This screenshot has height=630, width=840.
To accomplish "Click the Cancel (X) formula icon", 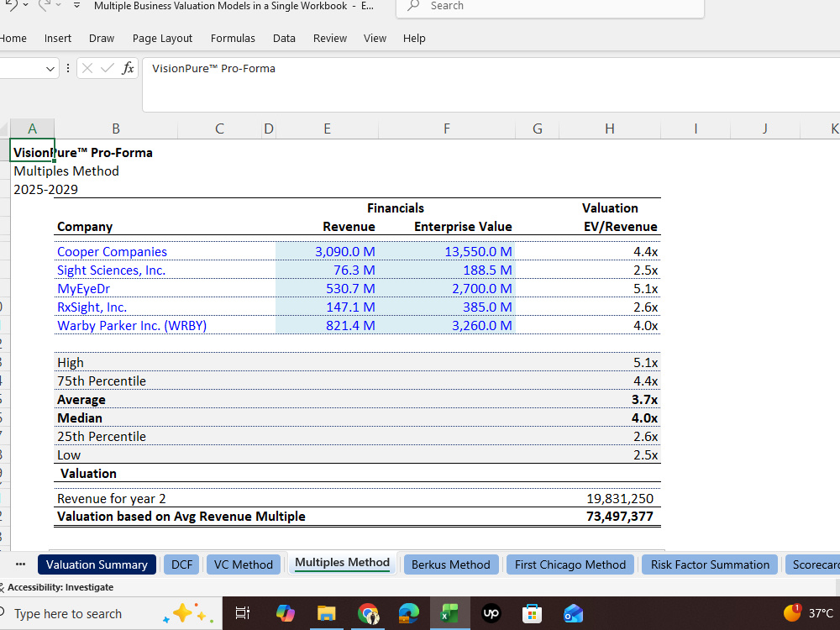I will (87, 68).
